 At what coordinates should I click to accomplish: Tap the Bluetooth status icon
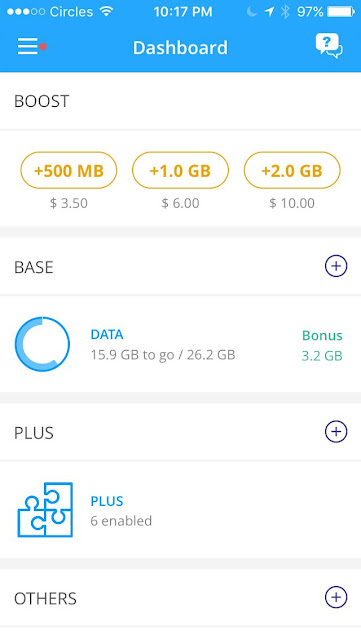click(285, 11)
